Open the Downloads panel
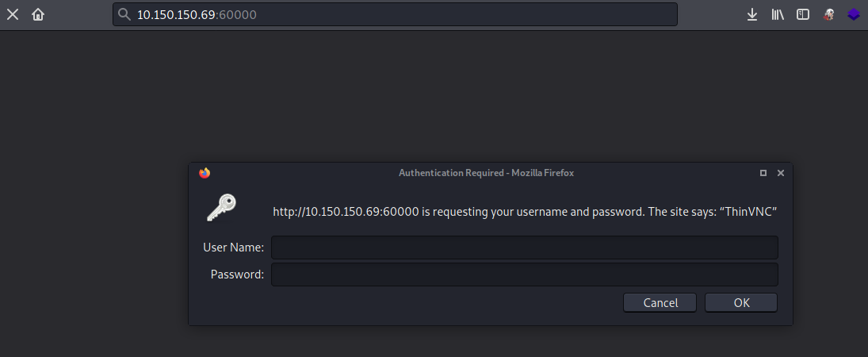The height and width of the screenshot is (357, 868). coord(752,14)
